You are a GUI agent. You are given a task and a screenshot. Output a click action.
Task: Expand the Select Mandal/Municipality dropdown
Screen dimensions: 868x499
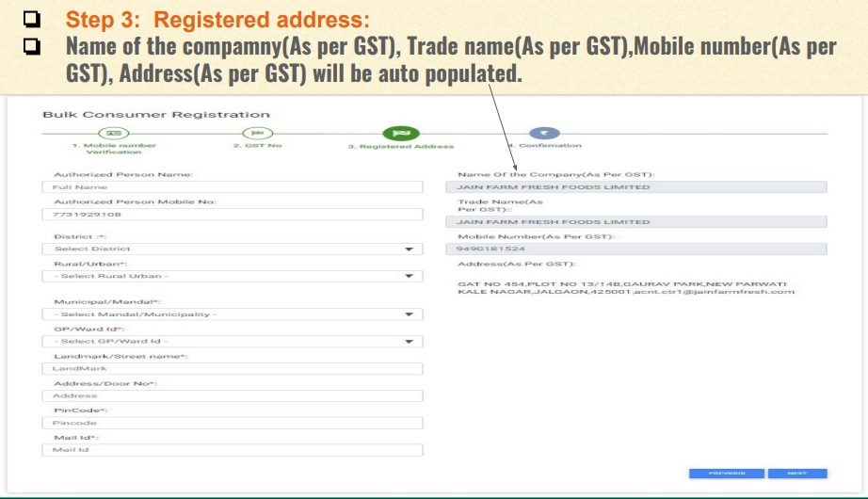click(x=233, y=314)
